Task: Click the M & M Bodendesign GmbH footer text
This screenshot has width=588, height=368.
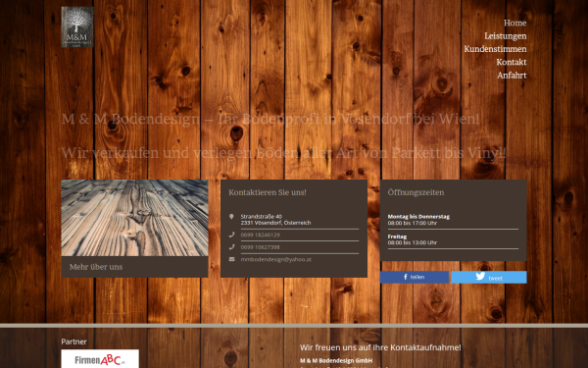Action: pyautogui.click(x=336, y=361)
